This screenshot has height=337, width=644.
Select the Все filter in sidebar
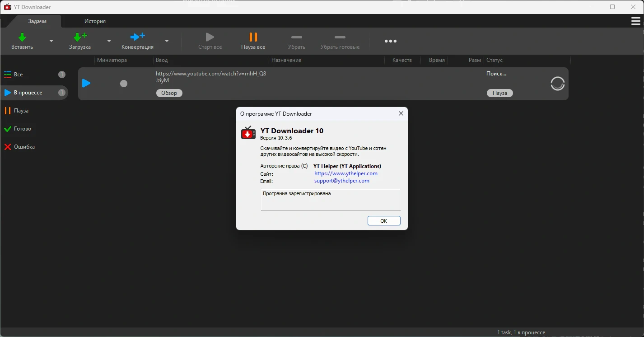34,75
